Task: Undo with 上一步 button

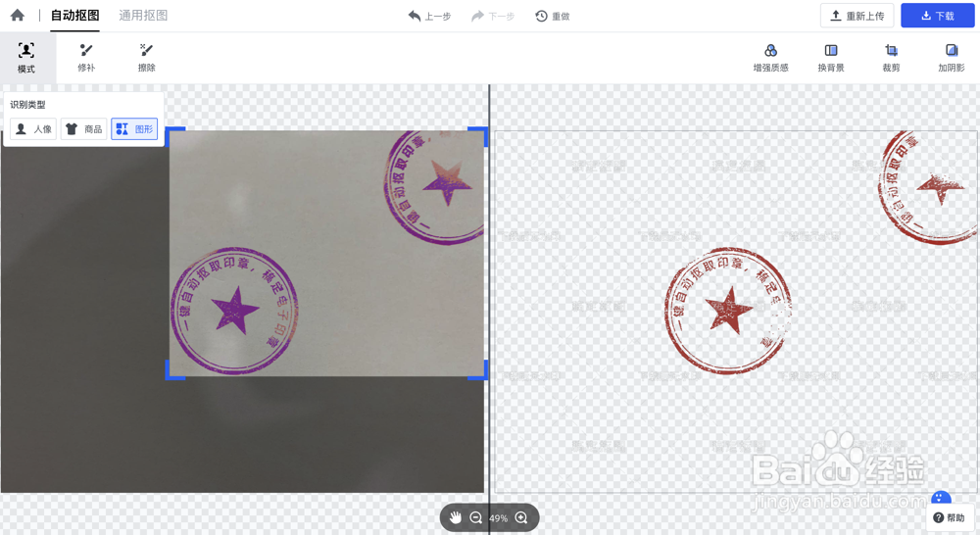Action: (x=429, y=17)
